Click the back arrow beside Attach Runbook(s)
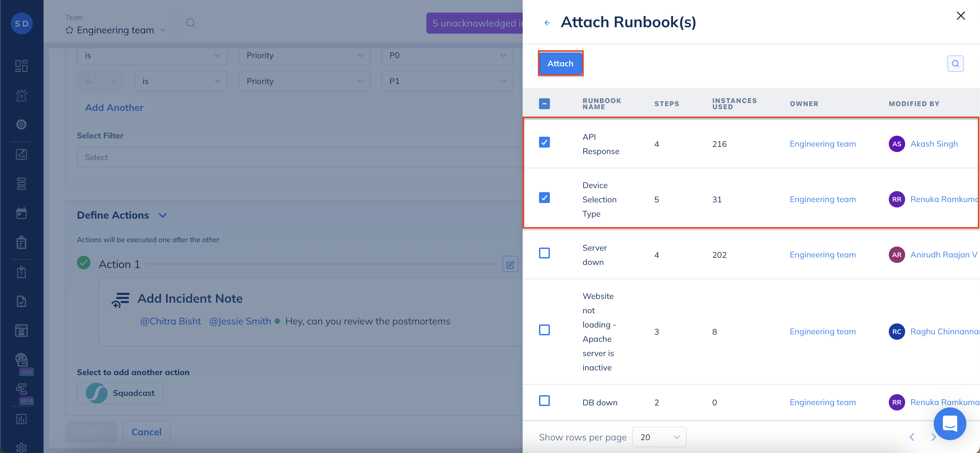The height and width of the screenshot is (453, 980). tap(547, 23)
